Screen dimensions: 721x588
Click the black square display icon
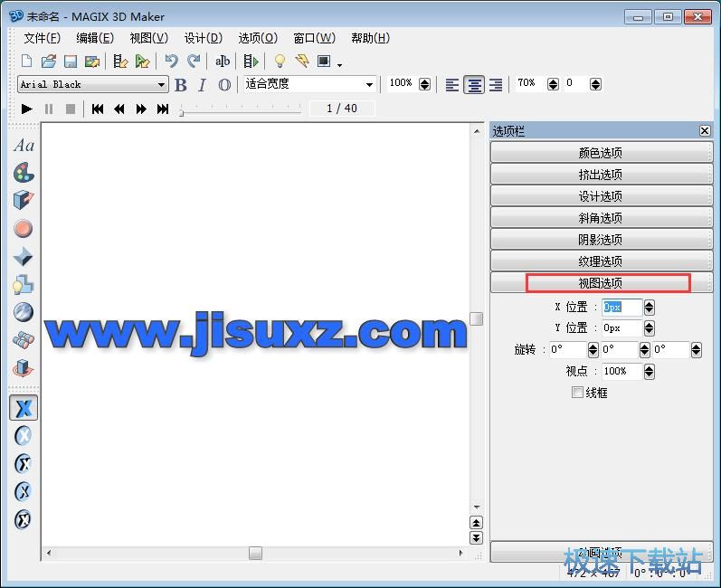coord(324,61)
